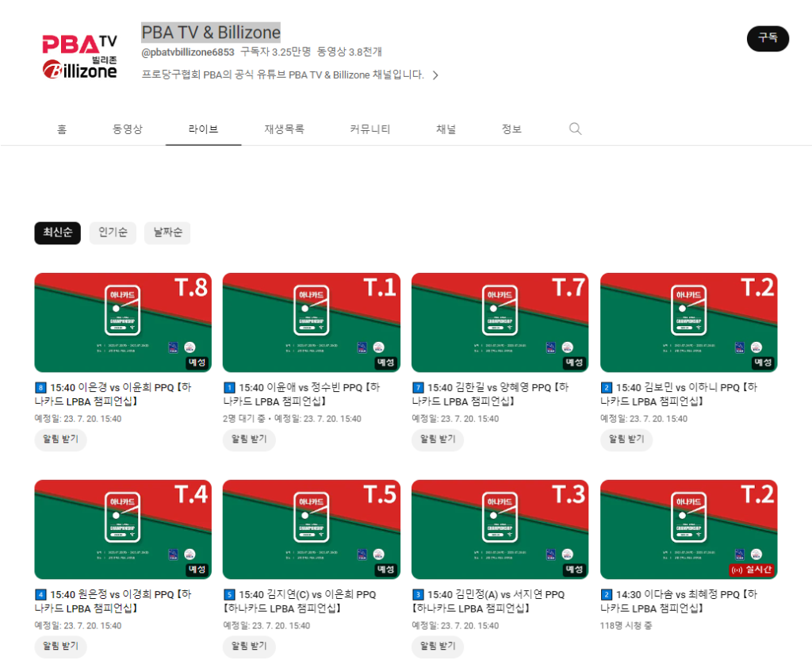Viewport: 812px width, 664px height.
Task: Open the 커뮤니티 tab
Action: click(370, 129)
